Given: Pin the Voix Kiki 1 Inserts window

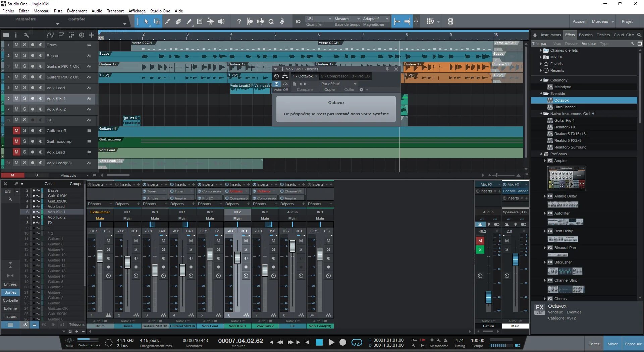Looking at the screenshot, I should tap(387, 69).
